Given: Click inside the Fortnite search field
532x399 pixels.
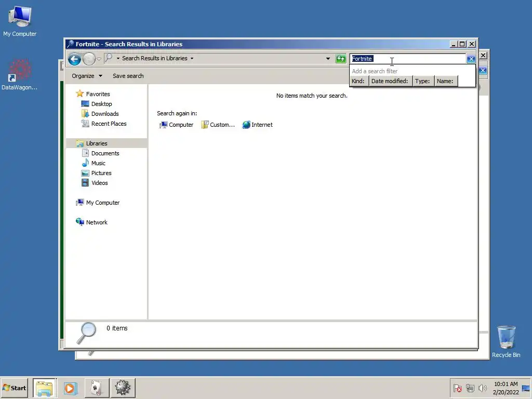Looking at the screenshot, I should (408, 59).
